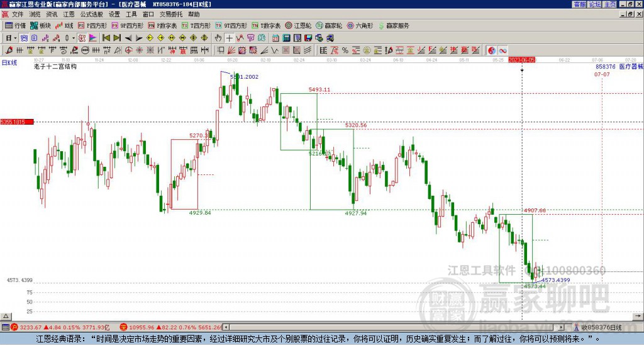Step chart right with black arrow
644x345 pixels.
coord(139,38)
